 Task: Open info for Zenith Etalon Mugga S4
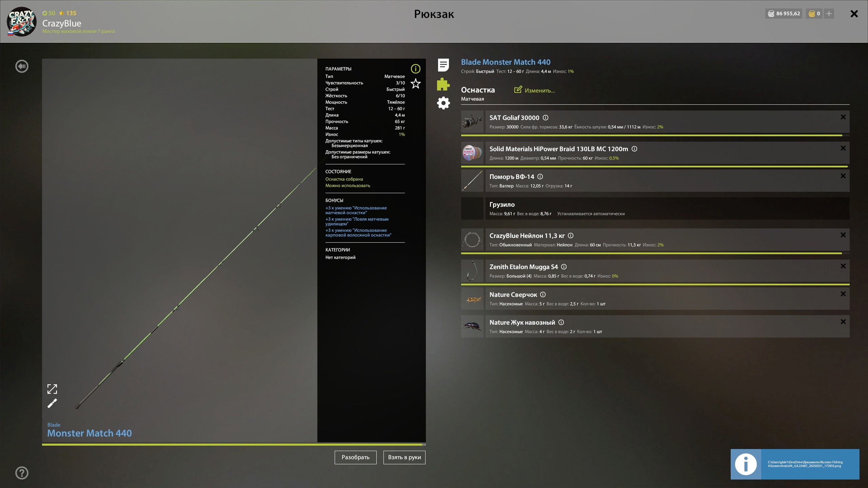[x=564, y=267]
